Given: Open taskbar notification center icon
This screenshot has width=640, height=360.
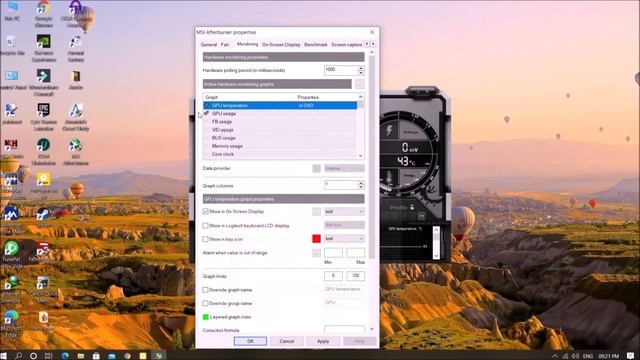Looking at the screenshot, I should [631, 356].
